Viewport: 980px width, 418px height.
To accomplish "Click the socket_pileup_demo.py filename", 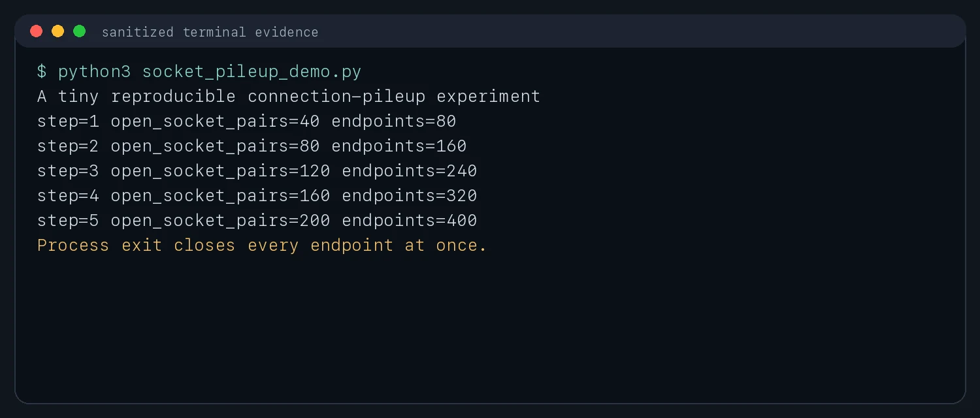I will (x=252, y=72).
